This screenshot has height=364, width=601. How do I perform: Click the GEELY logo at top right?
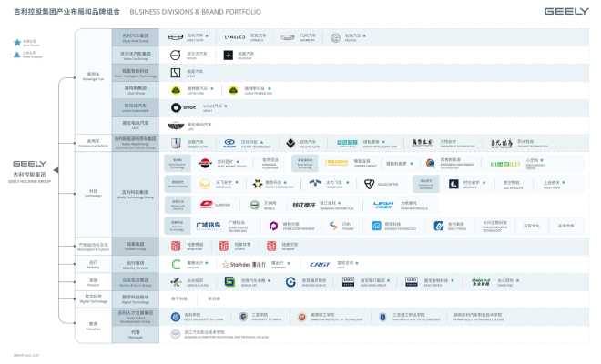pyautogui.click(x=566, y=12)
